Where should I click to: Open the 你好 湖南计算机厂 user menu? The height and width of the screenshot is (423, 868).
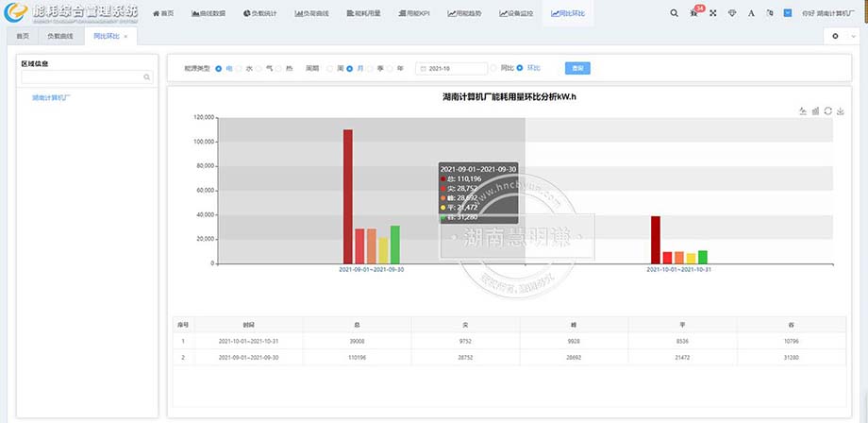(830, 14)
